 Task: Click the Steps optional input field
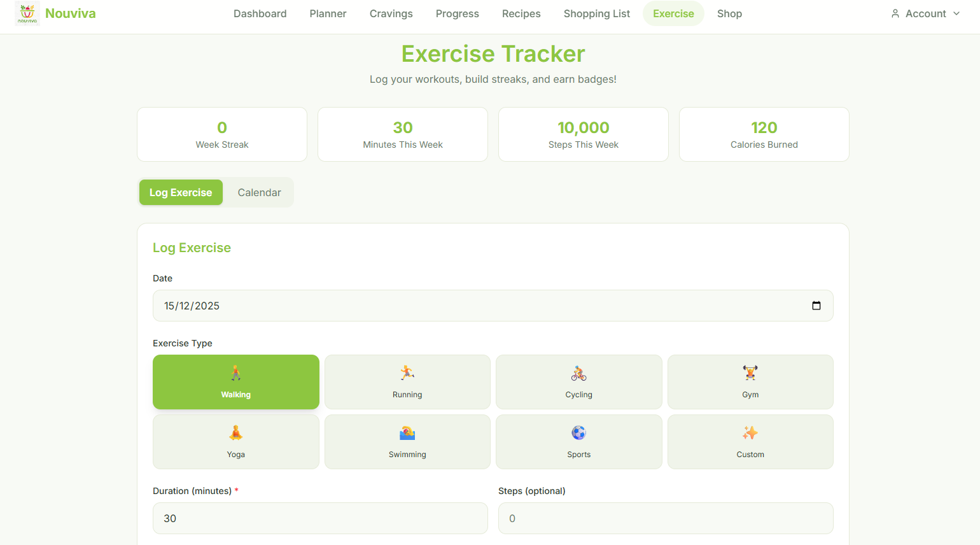pos(665,518)
